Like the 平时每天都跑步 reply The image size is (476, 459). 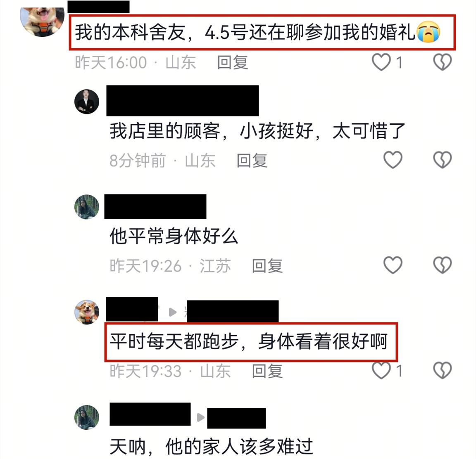click(381, 371)
